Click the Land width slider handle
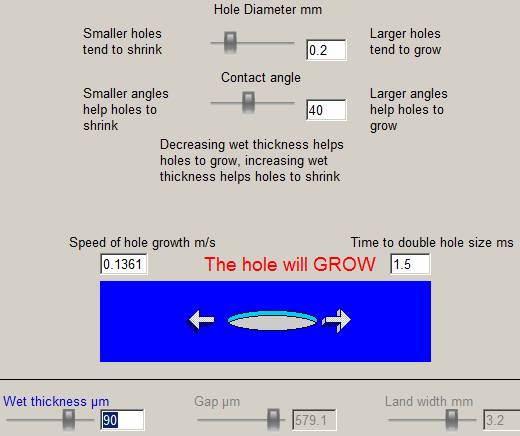This screenshot has width=520, height=436. click(452, 420)
